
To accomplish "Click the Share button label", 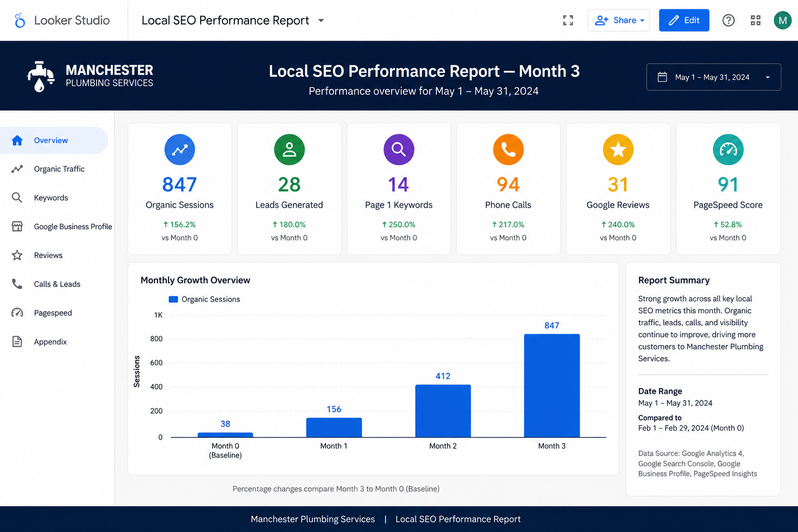I will pyautogui.click(x=624, y=20).
